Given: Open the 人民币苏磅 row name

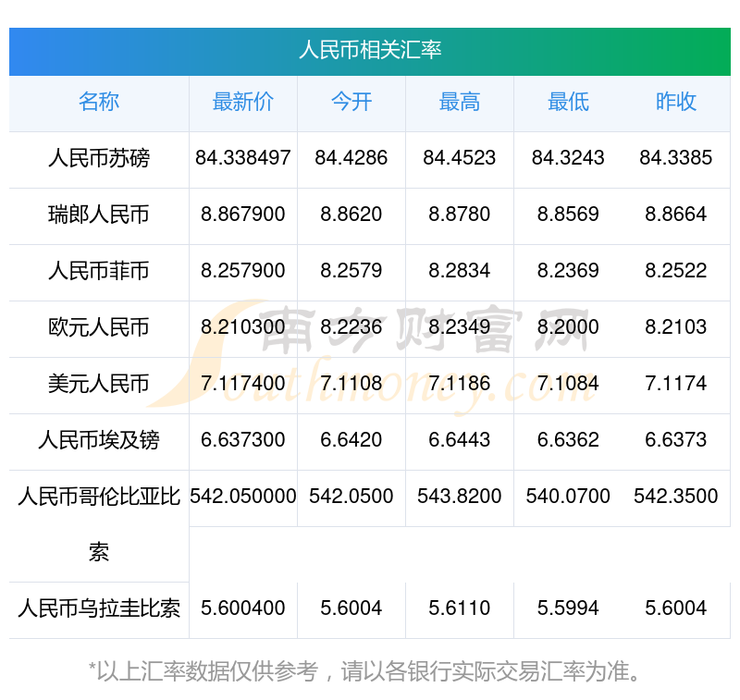Looking at the screenshot, I should click(99, 158).
